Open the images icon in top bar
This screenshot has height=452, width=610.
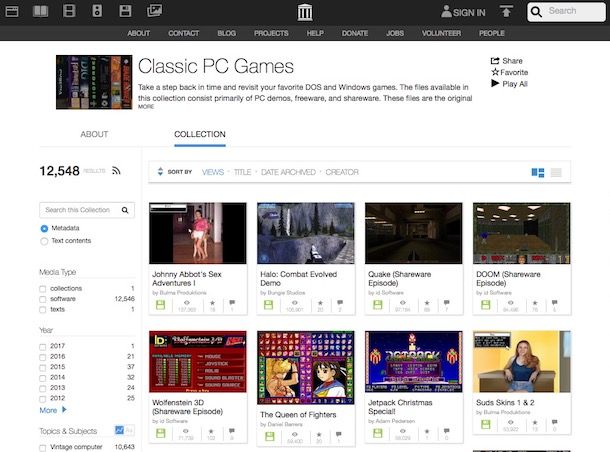pyautogui.click(x=154, y=11)
